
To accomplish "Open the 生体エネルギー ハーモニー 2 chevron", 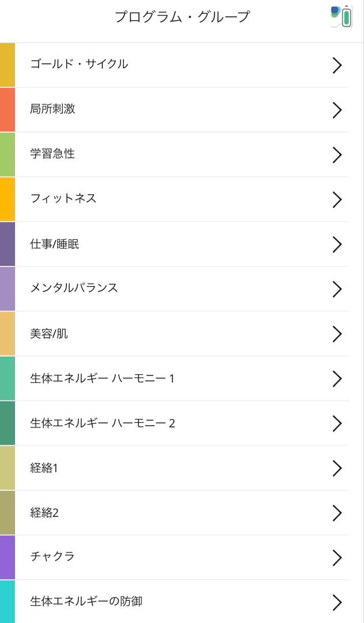I will click(337, 423).
